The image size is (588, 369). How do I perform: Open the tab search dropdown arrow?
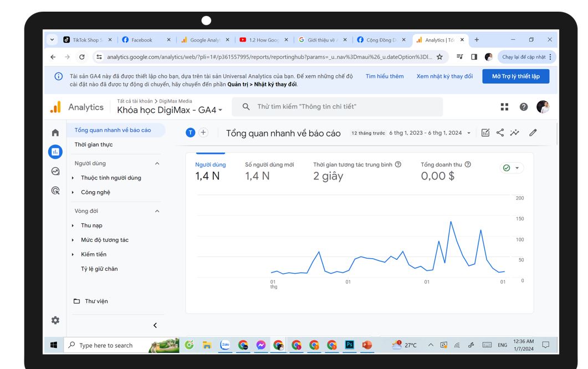click(x=52, y=39)
